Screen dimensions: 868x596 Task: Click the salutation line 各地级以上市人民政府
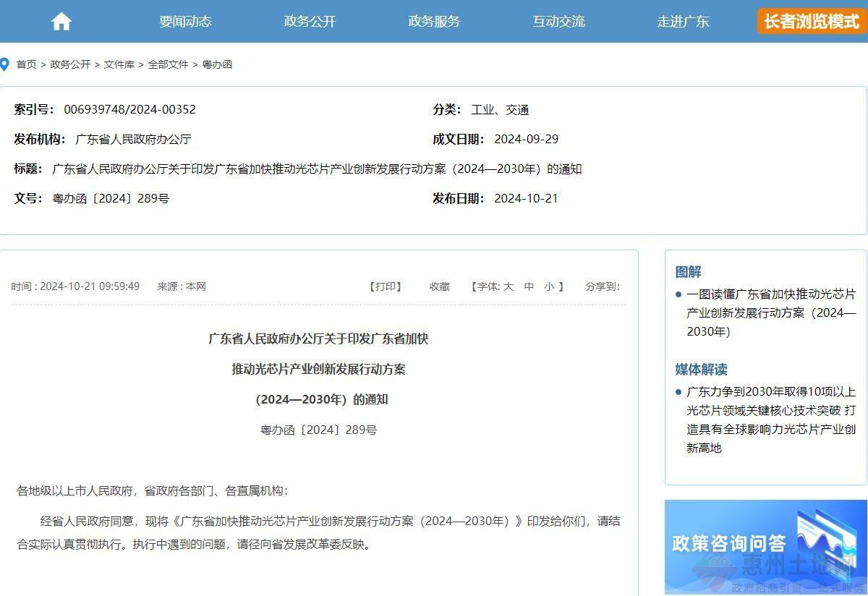pos(153,490)
